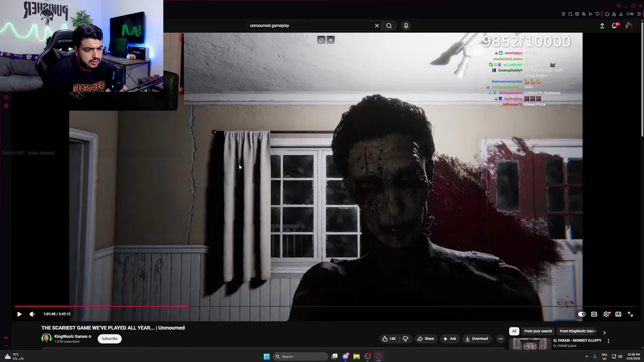The height and width of the screenshot is (362, 644).
Task: Open the browser's tab search magnifier
Action: click(x=618, y=6)
